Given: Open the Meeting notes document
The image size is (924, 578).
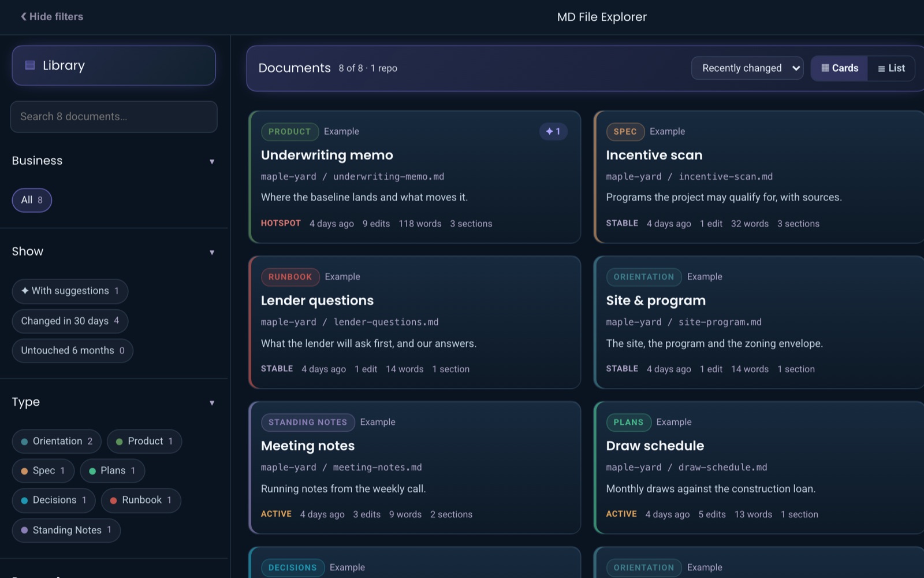Looking at the screenshot, I should (x=415, y=468).
